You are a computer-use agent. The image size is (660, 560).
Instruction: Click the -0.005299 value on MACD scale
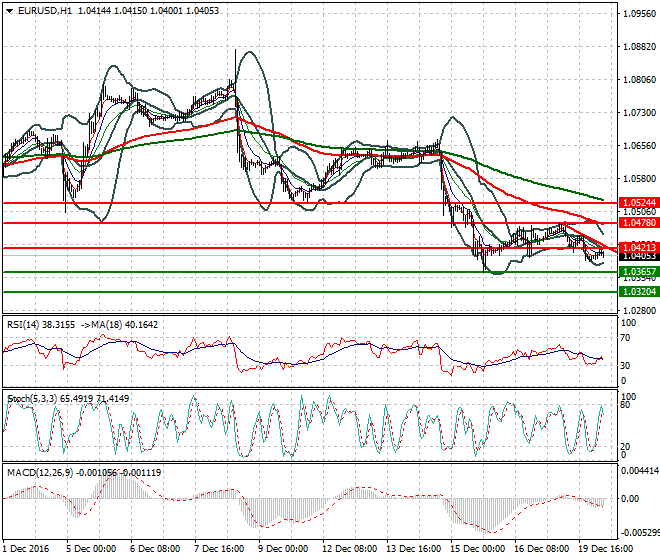point(637,533)
